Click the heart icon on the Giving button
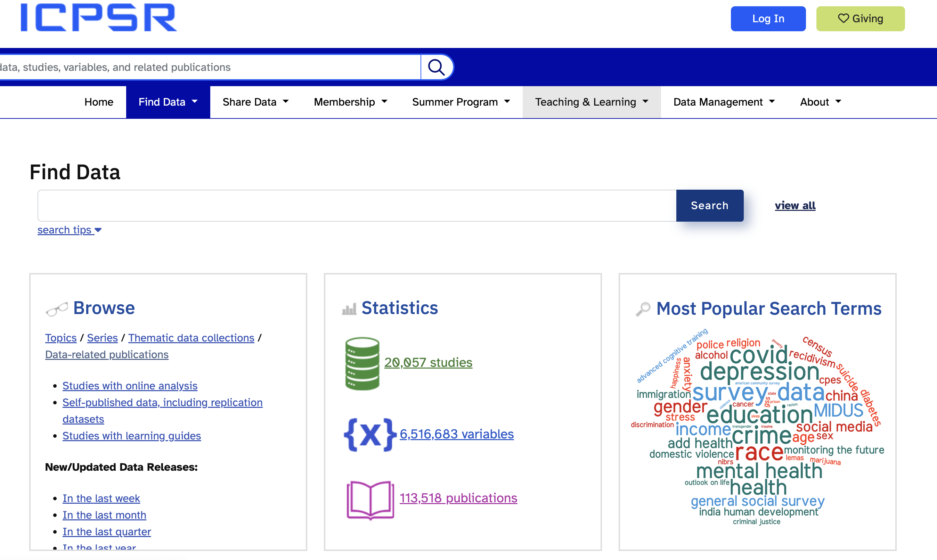Screen dimensions: 937x560 point(843,18)
